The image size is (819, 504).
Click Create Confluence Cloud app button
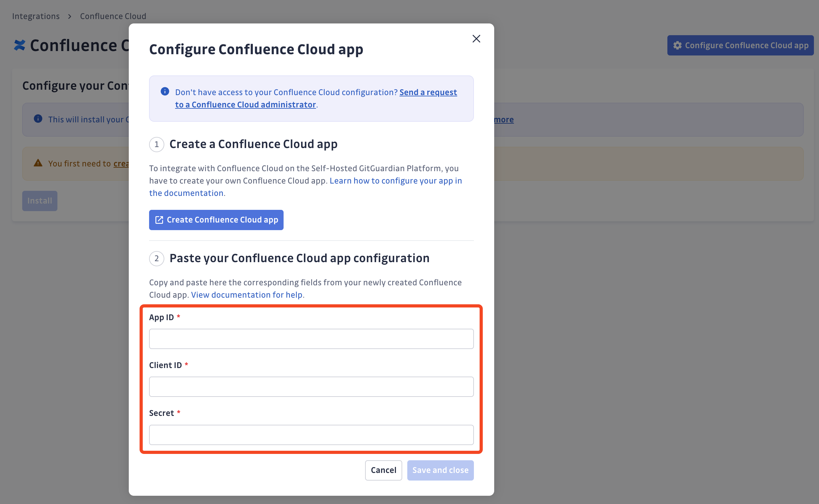[x=216, y=220]
